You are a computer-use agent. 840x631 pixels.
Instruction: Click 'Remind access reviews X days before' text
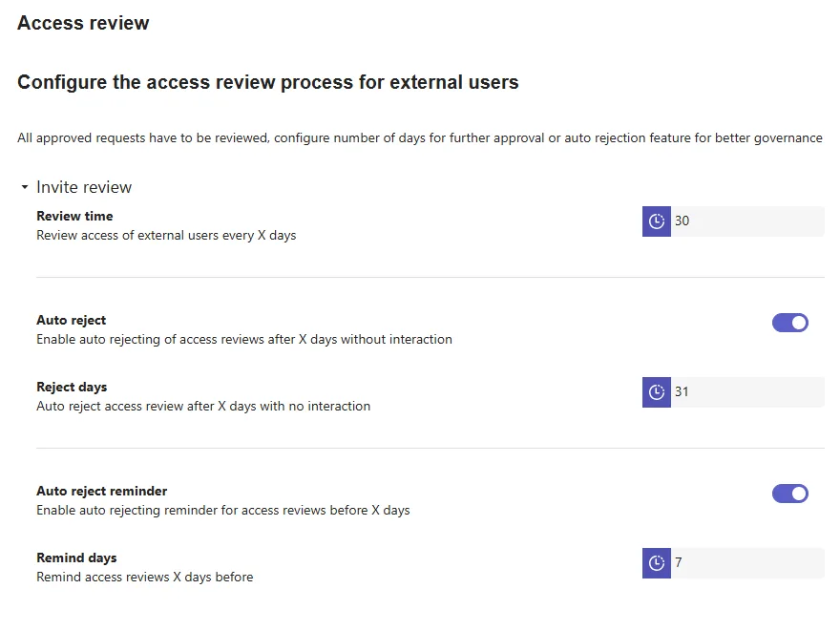[145, 577]
